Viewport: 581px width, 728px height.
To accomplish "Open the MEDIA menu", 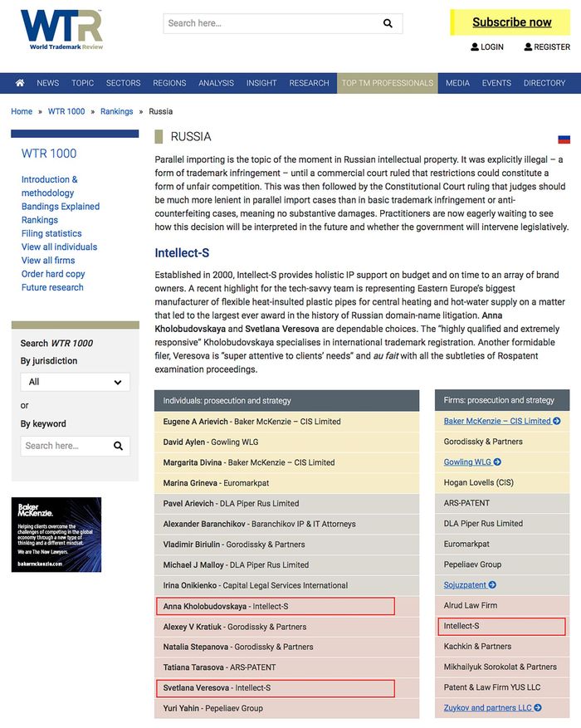I will pos(457,83).
